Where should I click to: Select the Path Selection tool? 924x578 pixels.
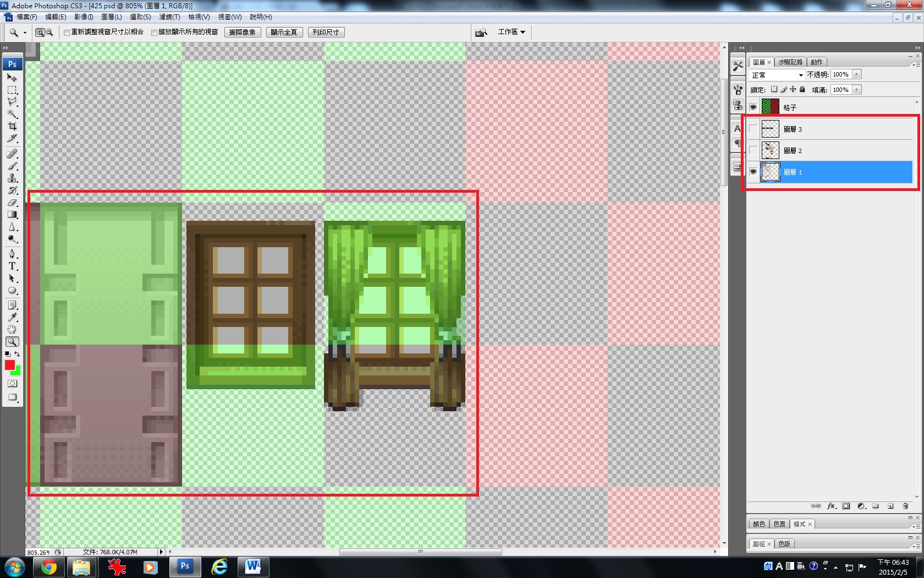(12, 278)
